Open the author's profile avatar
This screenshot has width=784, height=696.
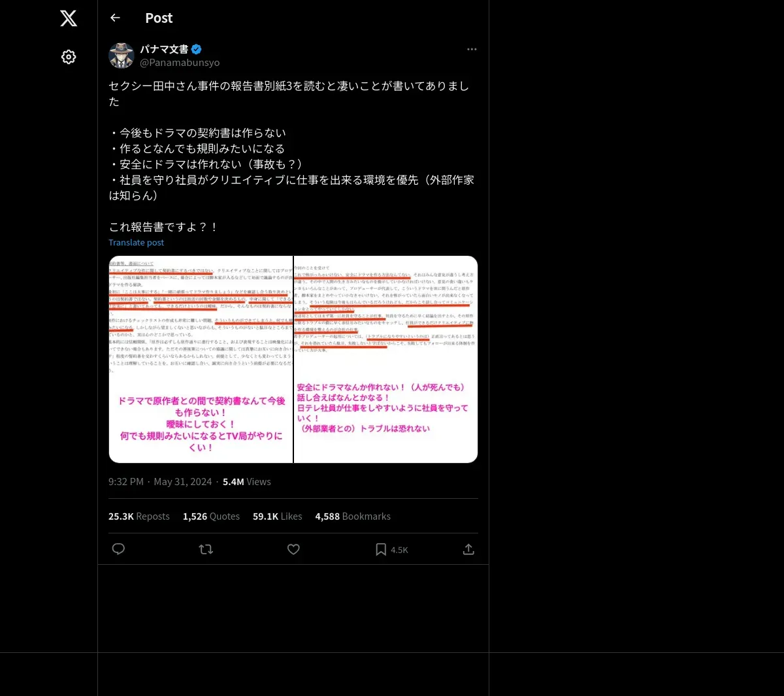[122, 55]
